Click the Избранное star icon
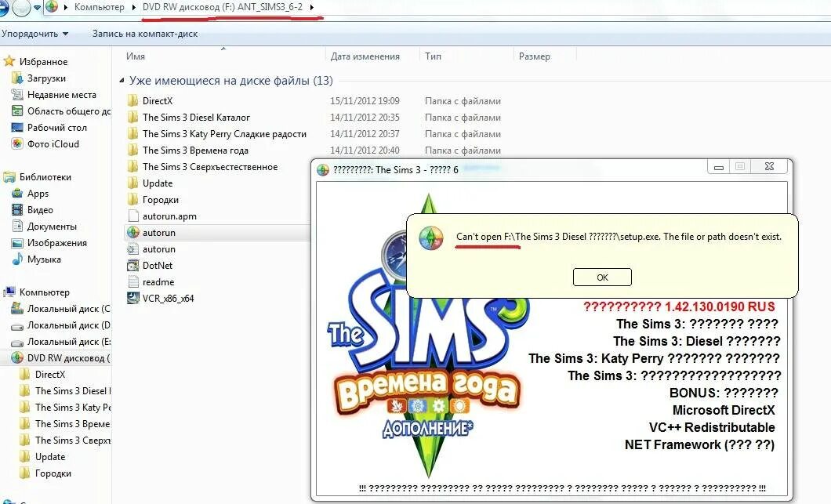Image resolution: width=831 pixels, height=504 pixels. click(x=9, y=61)
